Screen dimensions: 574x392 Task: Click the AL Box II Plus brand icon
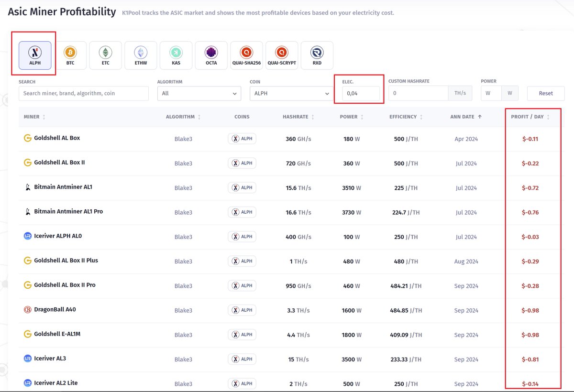coord(27,261)
